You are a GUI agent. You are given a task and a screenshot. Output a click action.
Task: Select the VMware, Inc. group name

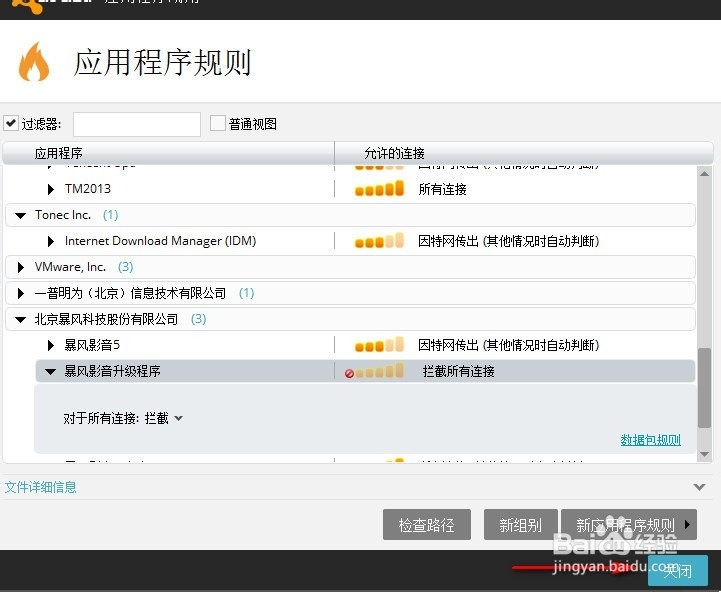(70, 267)
